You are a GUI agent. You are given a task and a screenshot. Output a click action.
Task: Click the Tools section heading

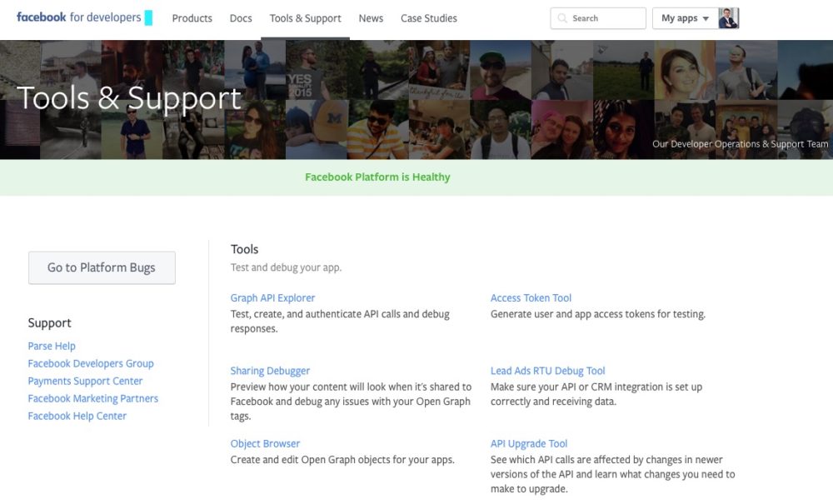[244, 249]
